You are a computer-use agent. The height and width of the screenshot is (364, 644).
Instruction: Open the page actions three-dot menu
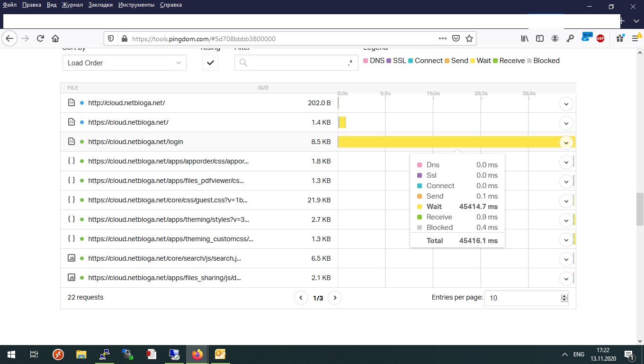tap(442, 38)
